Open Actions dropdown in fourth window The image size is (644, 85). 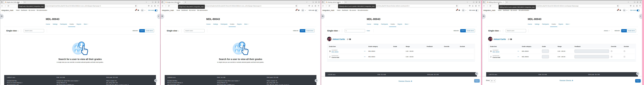point(607,31)
